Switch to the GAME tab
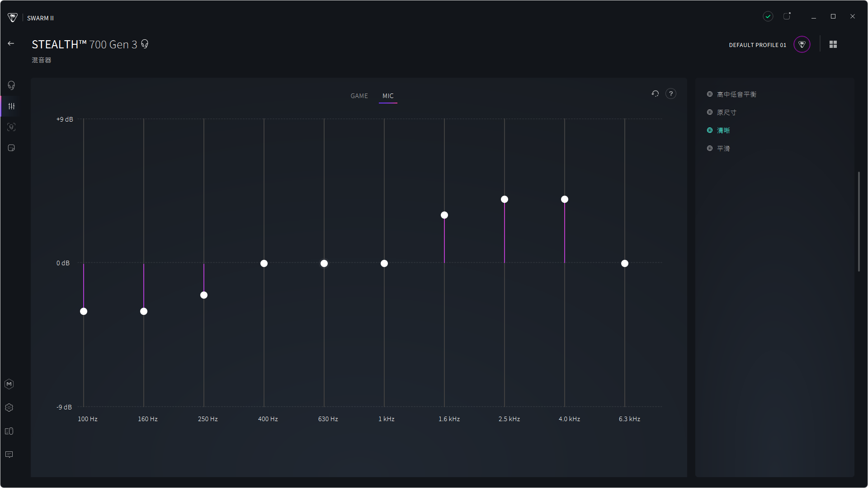Image resolution: width=868 pixels, height=488 pixels. coord(359,96)
